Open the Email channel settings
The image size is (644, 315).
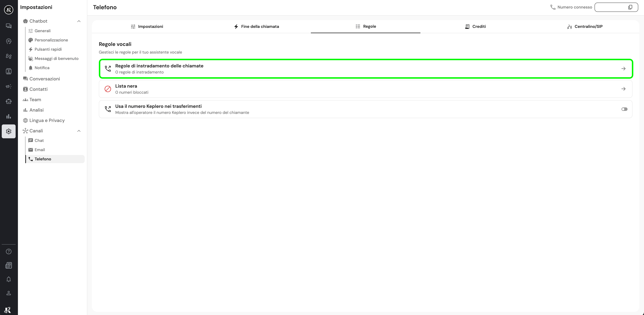55,150
